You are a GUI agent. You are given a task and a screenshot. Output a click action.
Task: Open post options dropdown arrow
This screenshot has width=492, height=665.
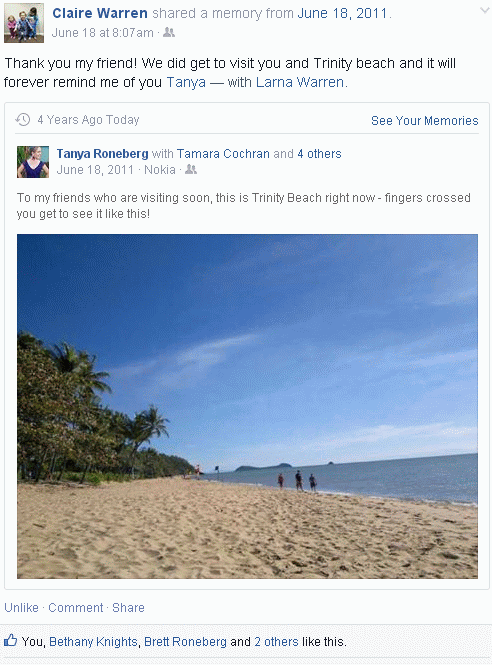coord(484,11)
